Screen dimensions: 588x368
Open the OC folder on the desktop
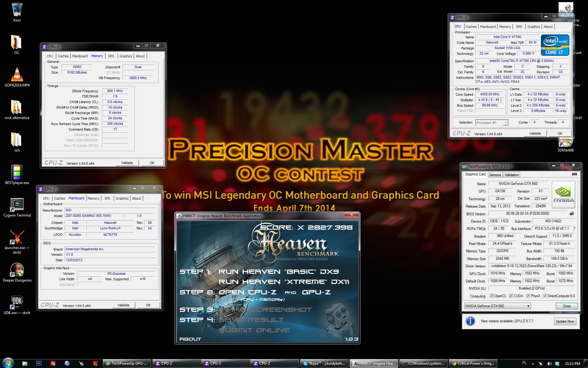point(17,42)
